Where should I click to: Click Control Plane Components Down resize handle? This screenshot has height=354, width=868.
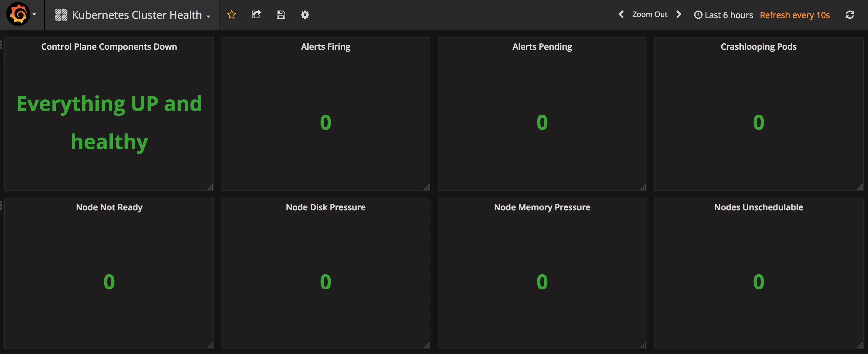point(211,187)
